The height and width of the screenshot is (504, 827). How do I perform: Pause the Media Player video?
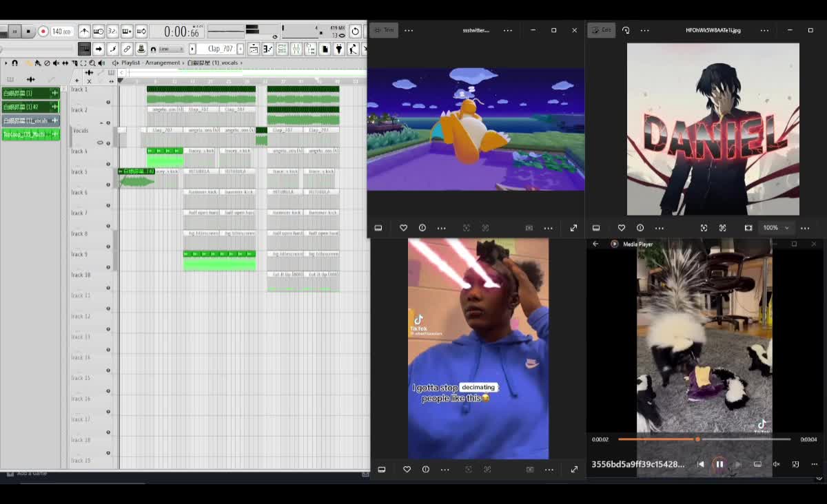click(719, 464)
